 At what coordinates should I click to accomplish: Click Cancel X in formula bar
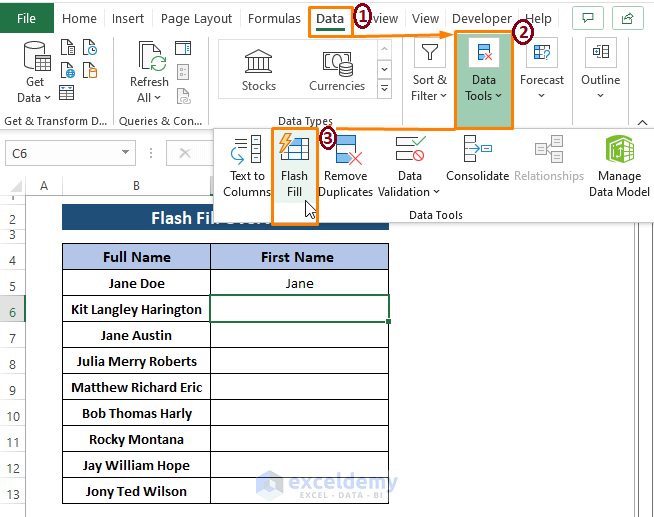[x=185, y=153]
